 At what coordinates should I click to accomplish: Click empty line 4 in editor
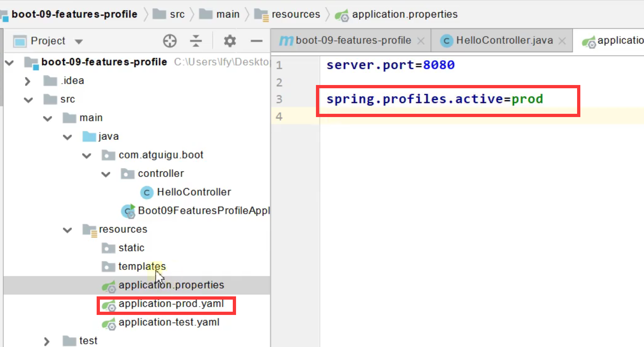481,116
